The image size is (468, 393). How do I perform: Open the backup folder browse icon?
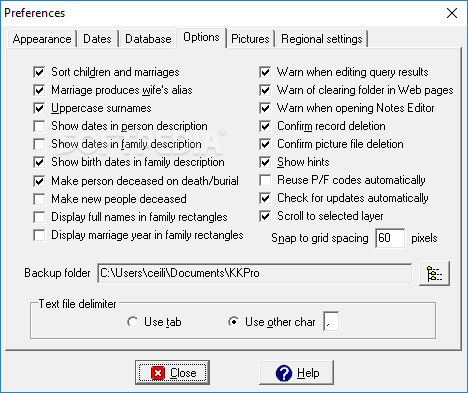(x=434, y=273)
